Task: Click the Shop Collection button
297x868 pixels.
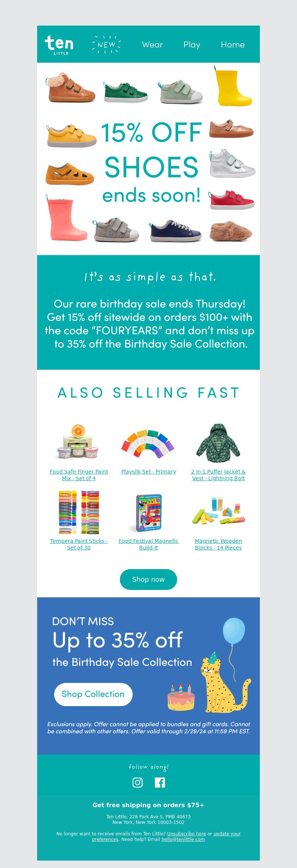Action: tap(93, 694)
